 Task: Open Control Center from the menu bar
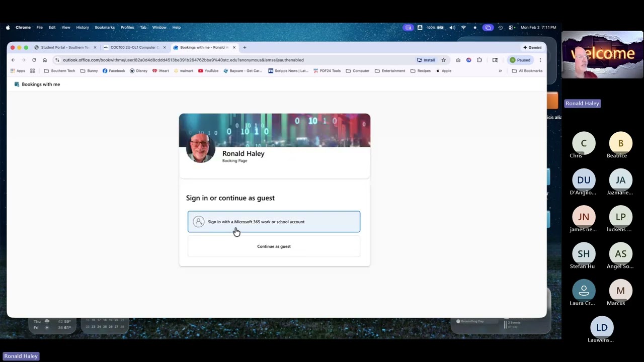point(511,28)
